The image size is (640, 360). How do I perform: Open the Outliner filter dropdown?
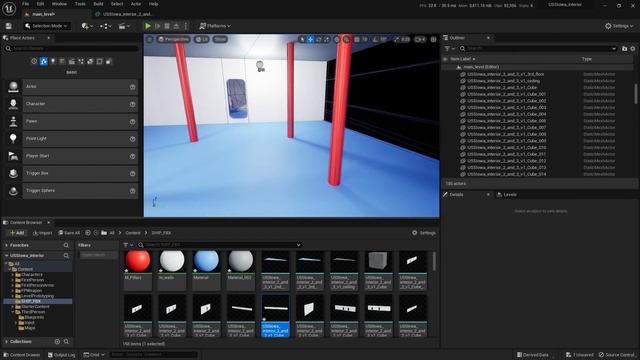[449, 49]
